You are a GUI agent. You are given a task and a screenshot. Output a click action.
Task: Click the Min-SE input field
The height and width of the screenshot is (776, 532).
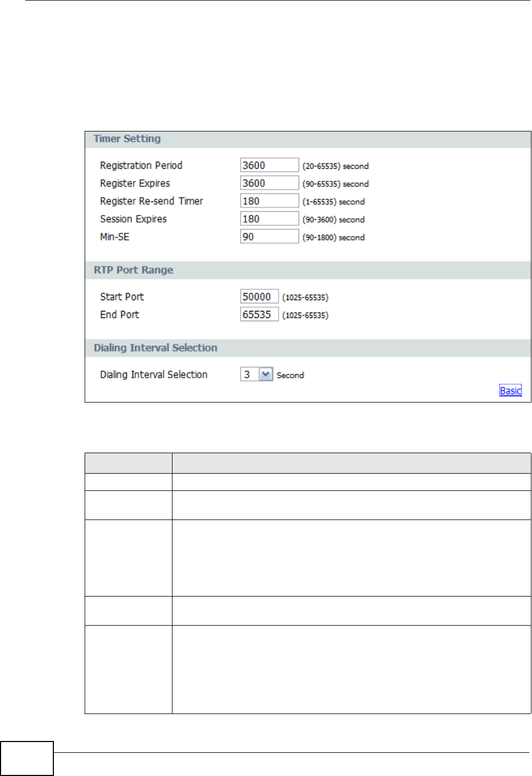click(x=270, y=236)
